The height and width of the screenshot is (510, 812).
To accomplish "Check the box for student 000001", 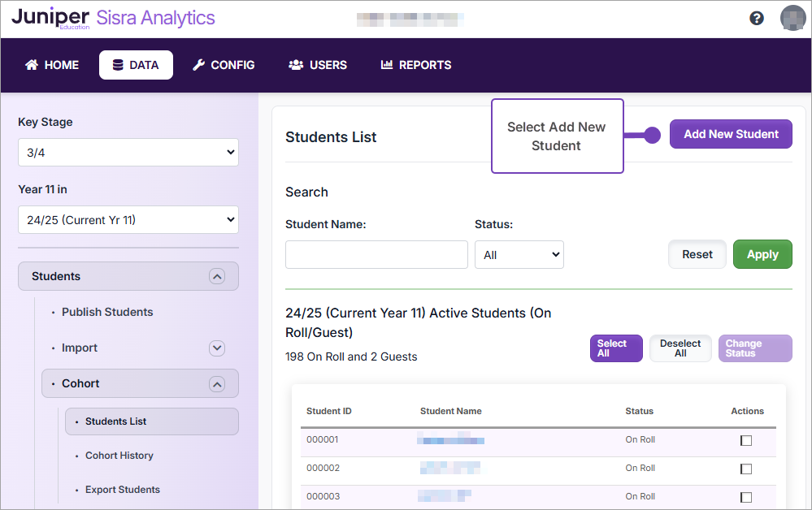I will 745,439.
